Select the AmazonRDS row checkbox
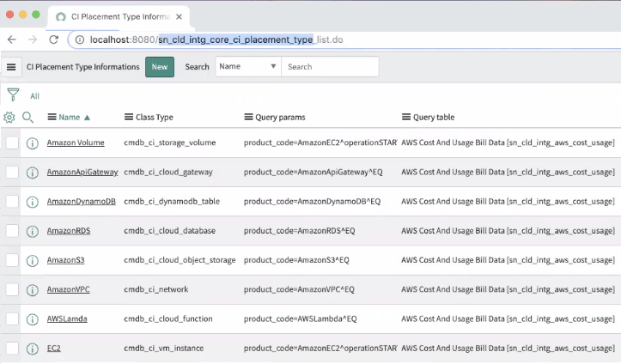The height and width of the screenshot is (364, 621). pyautogui.click(x=12, y=230)
